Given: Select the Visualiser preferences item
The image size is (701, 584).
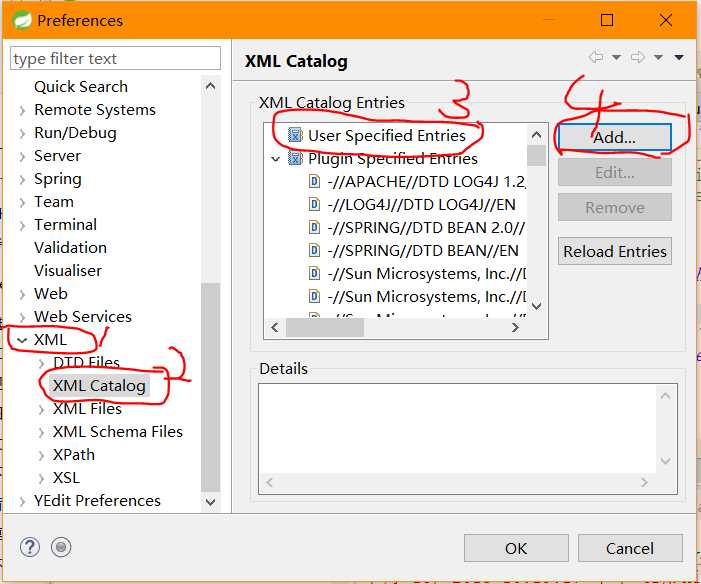Looking at the screenshot, I should [x=68, y=271].
